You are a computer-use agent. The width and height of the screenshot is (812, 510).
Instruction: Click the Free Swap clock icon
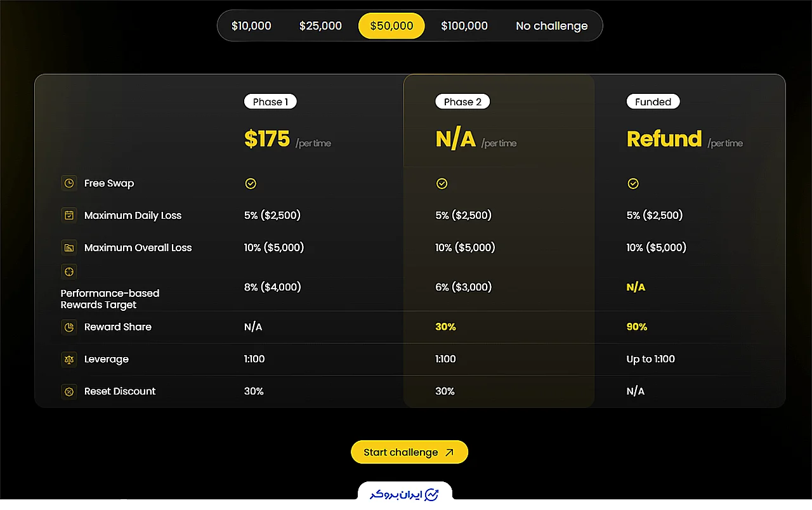click(69, 183)
